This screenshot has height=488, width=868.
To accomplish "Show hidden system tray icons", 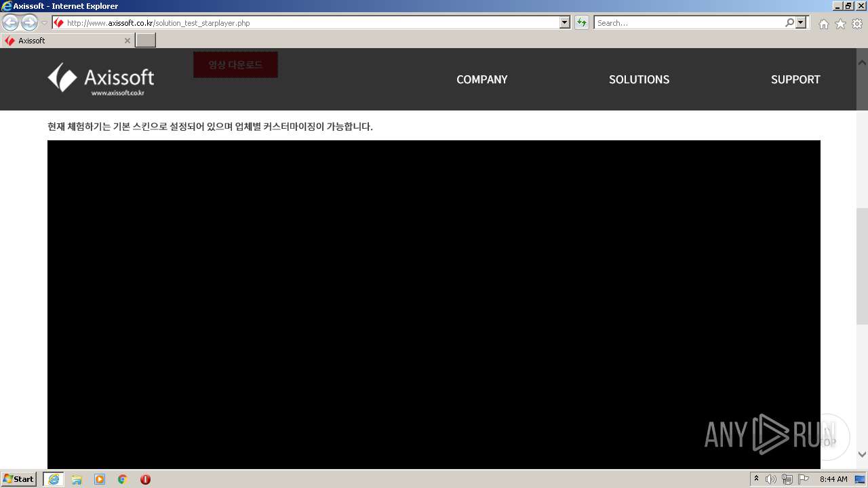I will tap(757, 479).
